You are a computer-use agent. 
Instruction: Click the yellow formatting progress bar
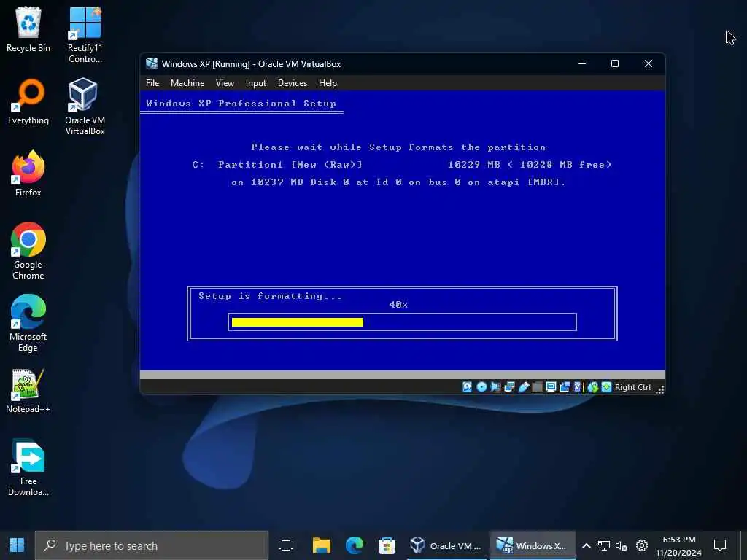pyautogui.click(x=298, y=322)
